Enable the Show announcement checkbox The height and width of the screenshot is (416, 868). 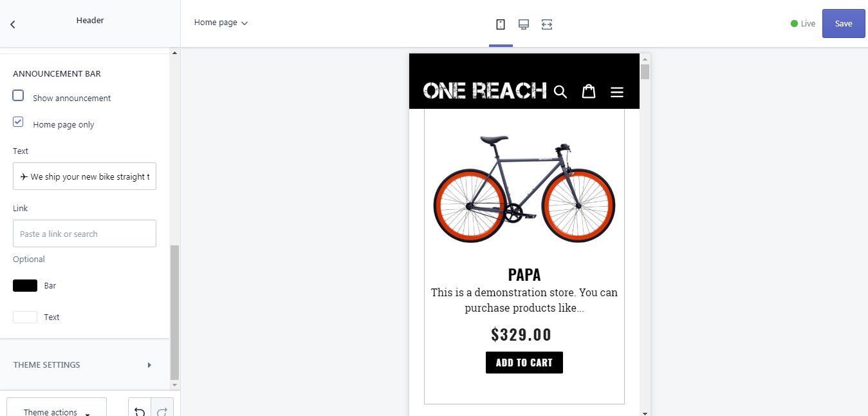point(19,96)
